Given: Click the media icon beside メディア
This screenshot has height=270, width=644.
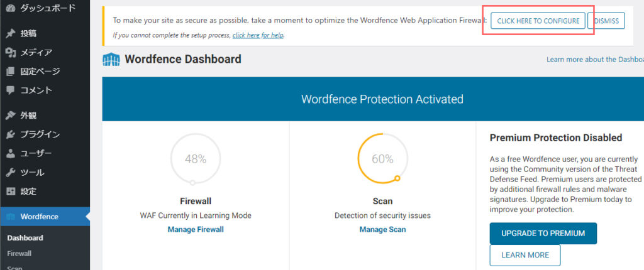Looking at the screenshot, I should [x=11, y=53].
